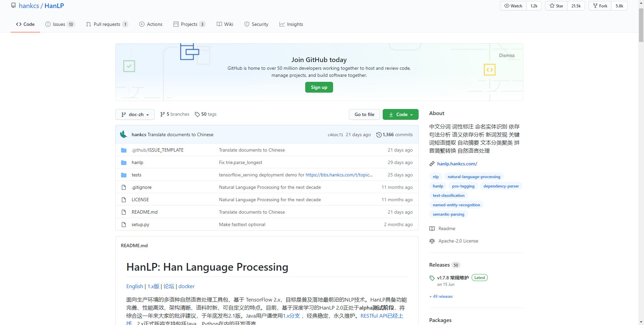Open the tests folder
Image resolution: width=644 pixels, height=325 pixels.
click(137, 175)
